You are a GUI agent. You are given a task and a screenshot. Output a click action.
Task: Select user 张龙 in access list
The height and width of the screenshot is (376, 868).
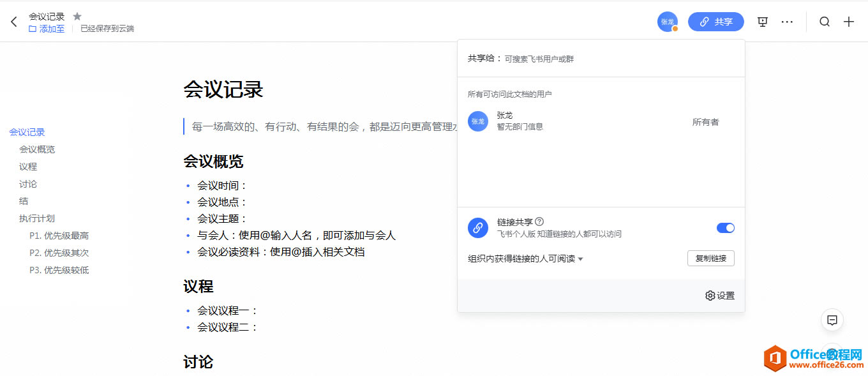(x=601, y=121)
